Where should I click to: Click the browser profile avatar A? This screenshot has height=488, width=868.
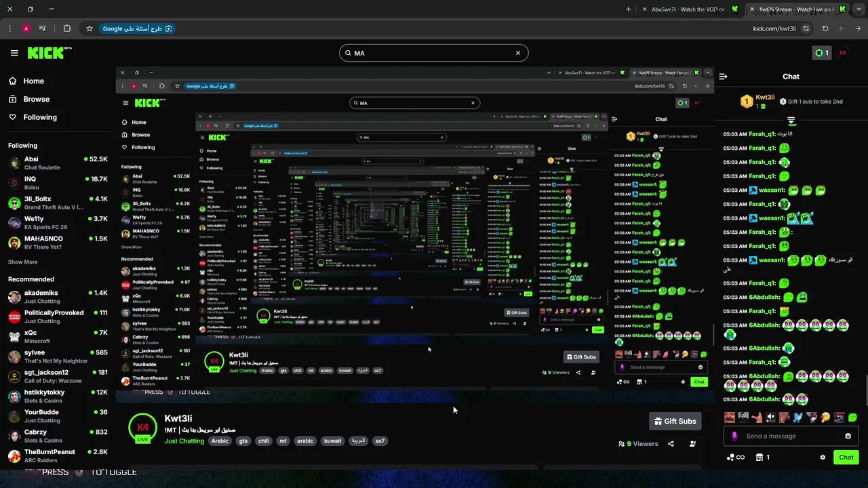pyautogui.click(x=26, y=28)
